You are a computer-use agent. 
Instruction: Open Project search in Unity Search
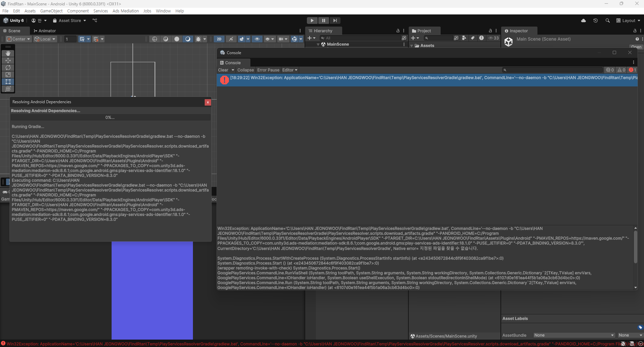[456, 38]
